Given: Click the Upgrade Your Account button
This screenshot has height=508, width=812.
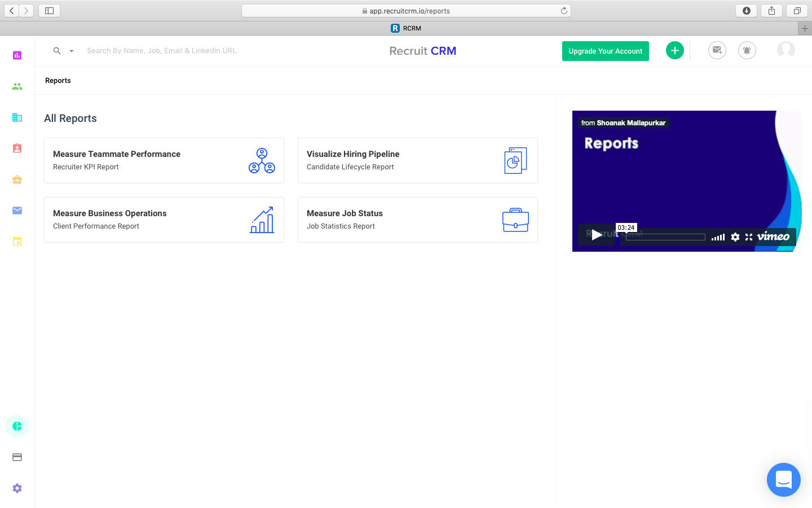Looking at the screenshot, I should pos(606,51).
